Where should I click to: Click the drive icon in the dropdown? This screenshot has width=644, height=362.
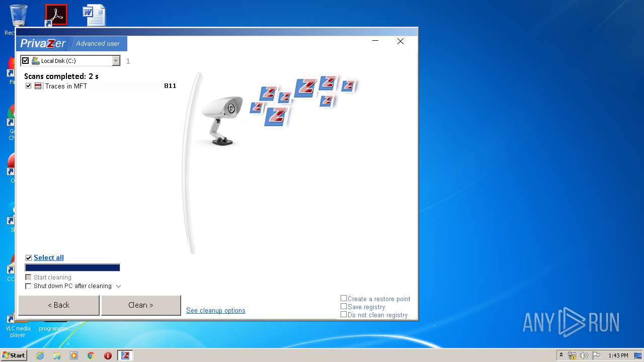coord(36,61)
